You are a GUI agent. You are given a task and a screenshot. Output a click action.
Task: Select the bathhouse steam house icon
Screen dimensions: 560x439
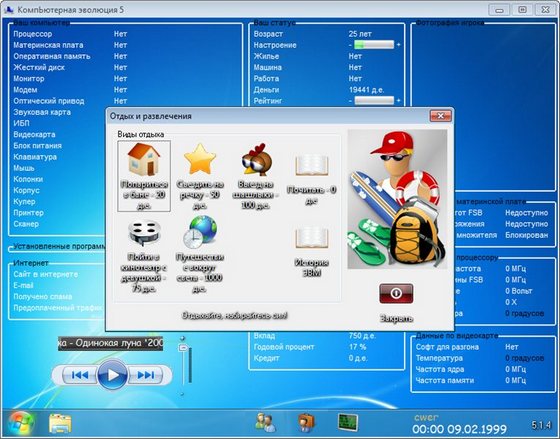[144, 160]
